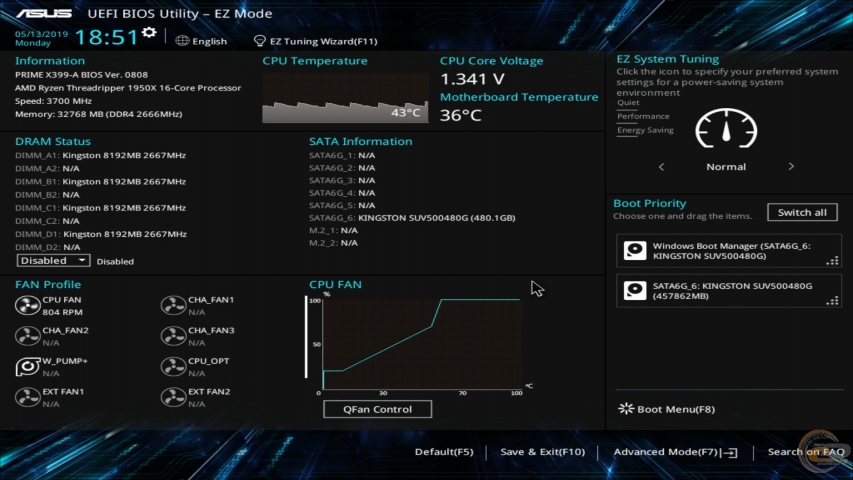Select the W_PUMP+ pump icon
This screenshot has height=480, width=853.
[27, 366]
